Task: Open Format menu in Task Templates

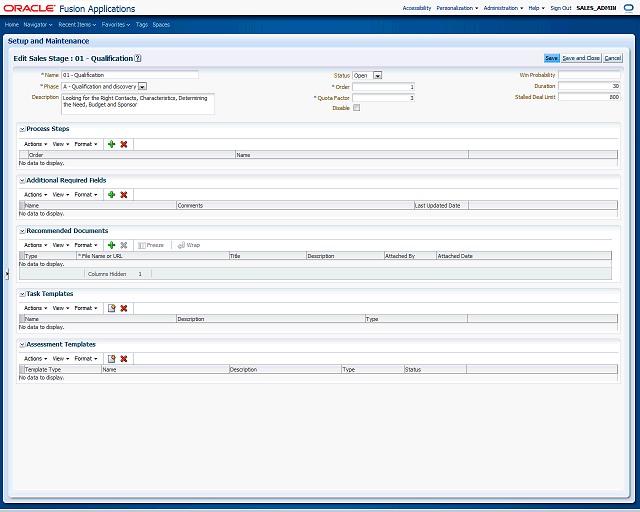Action: (x=86, y=308)
